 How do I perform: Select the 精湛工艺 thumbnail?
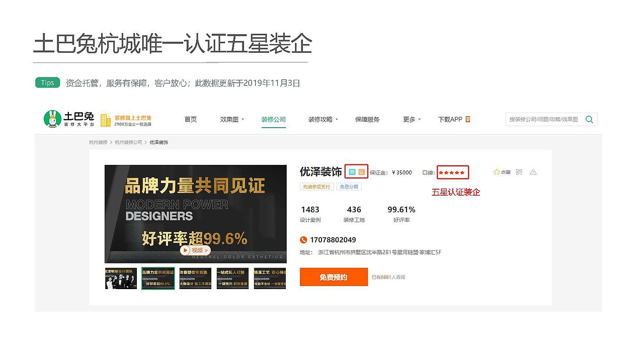coord(270,279)
